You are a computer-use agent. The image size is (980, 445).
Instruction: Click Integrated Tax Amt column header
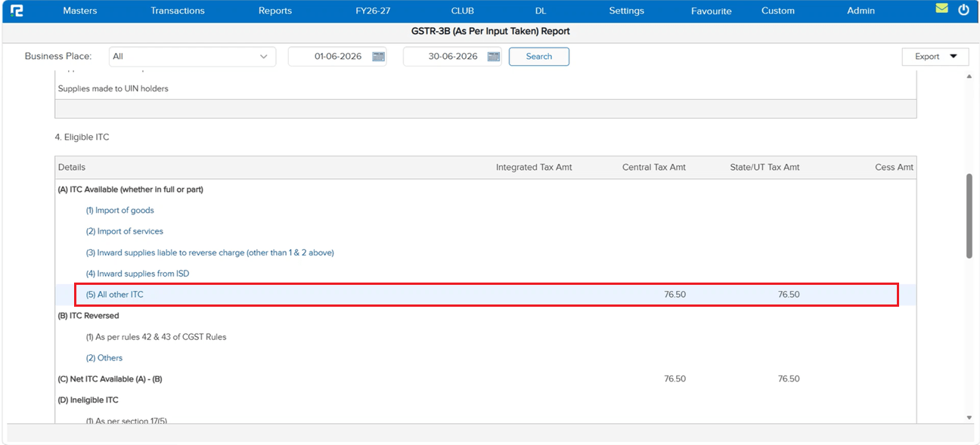click(x=534, y=168)
